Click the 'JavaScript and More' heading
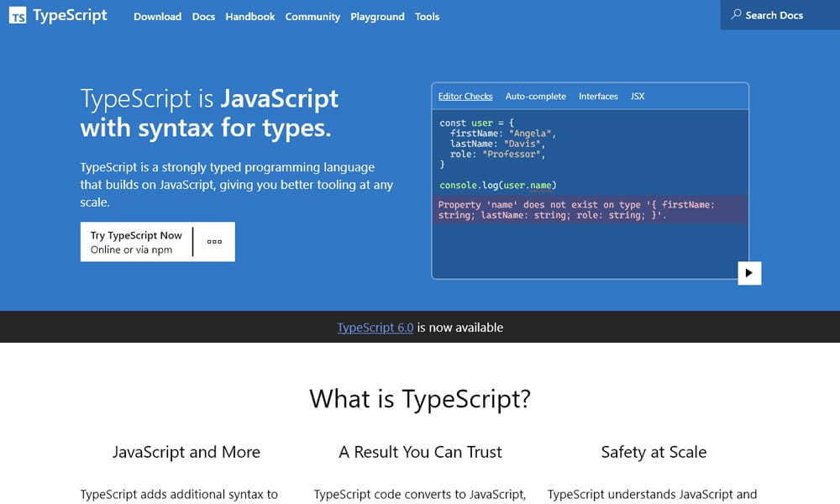Image resolution: width=840 pixels, height=504 pixels. tap(186, 452)
